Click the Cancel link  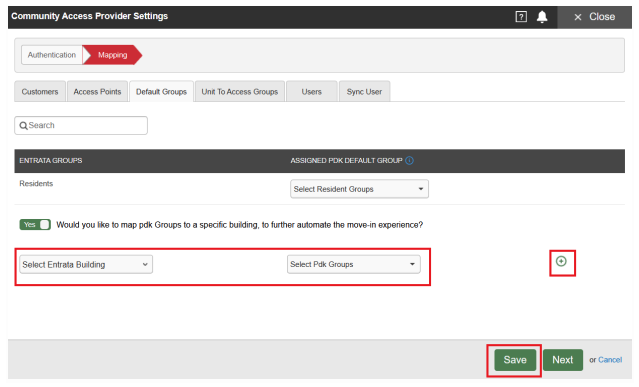[610, 360]
